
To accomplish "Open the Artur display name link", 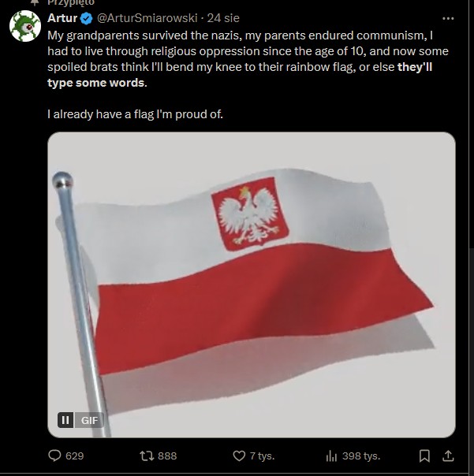I will point(62,18).
